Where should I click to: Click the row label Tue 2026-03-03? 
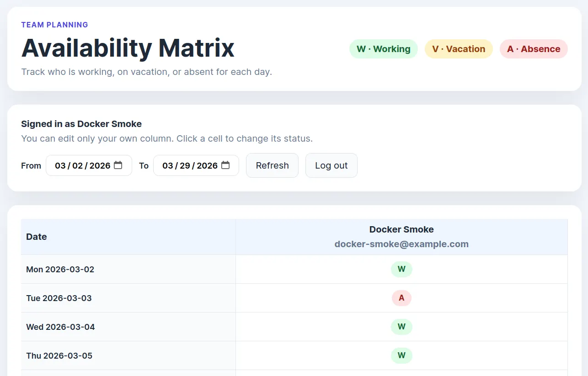pos(59,298)
